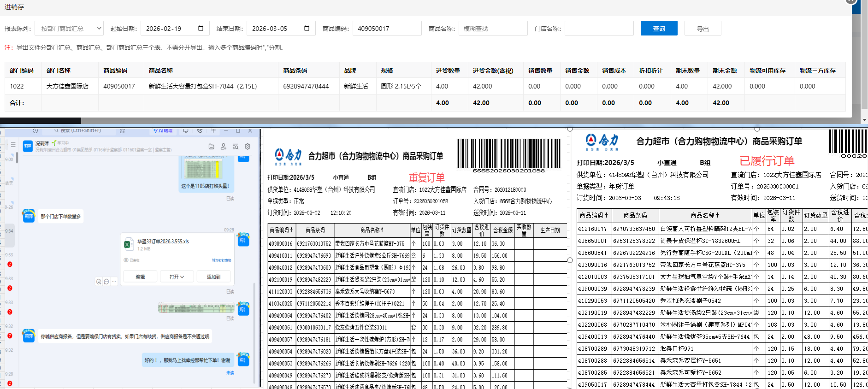Image resolution: width=868 pixels, height=389 pixels.
Task: Expand the 打开 dropdown on the file card
Action: 177,277
